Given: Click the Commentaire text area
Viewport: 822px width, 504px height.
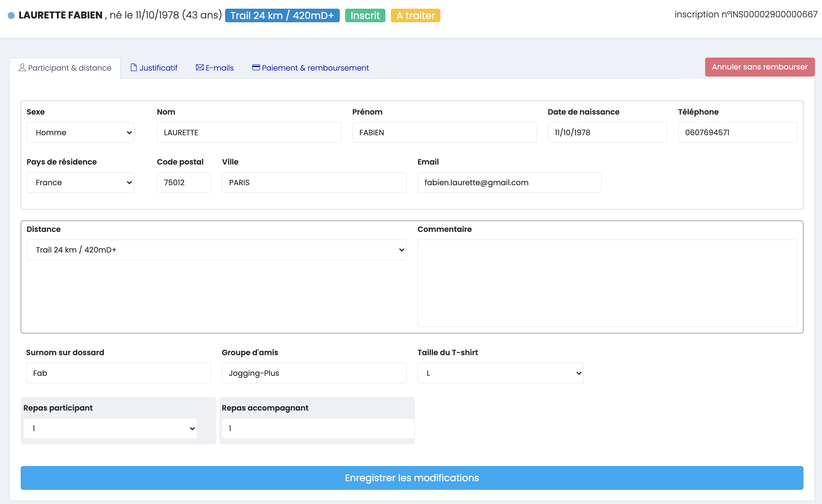Looking at the screenshot, I should click(x=607, y=283).
